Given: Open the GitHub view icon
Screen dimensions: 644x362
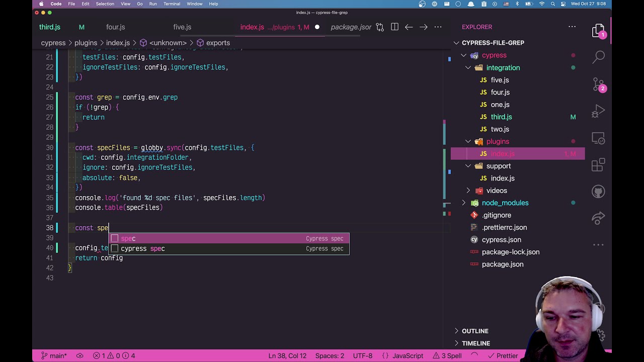Looking at the screenshot, I should tap(598, 191).
